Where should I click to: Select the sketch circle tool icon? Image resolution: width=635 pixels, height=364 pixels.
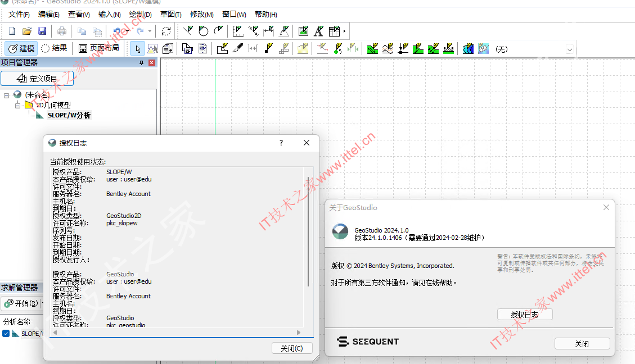[203, 31]
